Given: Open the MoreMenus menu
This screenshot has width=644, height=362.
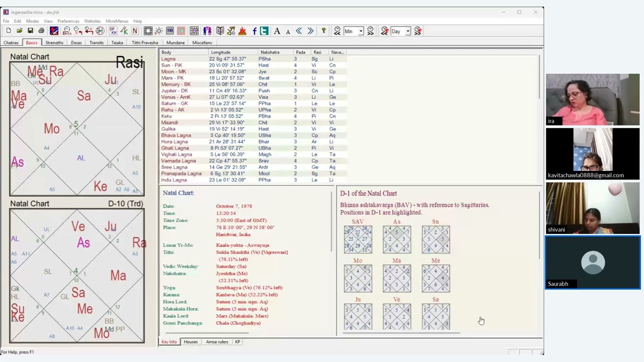Looking at the screenshot, I should tap(117, 21).
